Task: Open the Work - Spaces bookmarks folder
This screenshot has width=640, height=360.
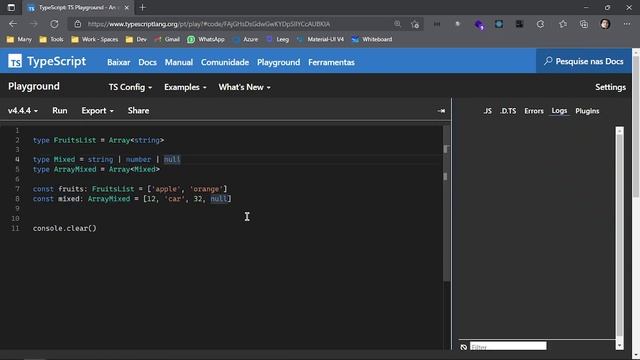Action: [x=95, y=39]
